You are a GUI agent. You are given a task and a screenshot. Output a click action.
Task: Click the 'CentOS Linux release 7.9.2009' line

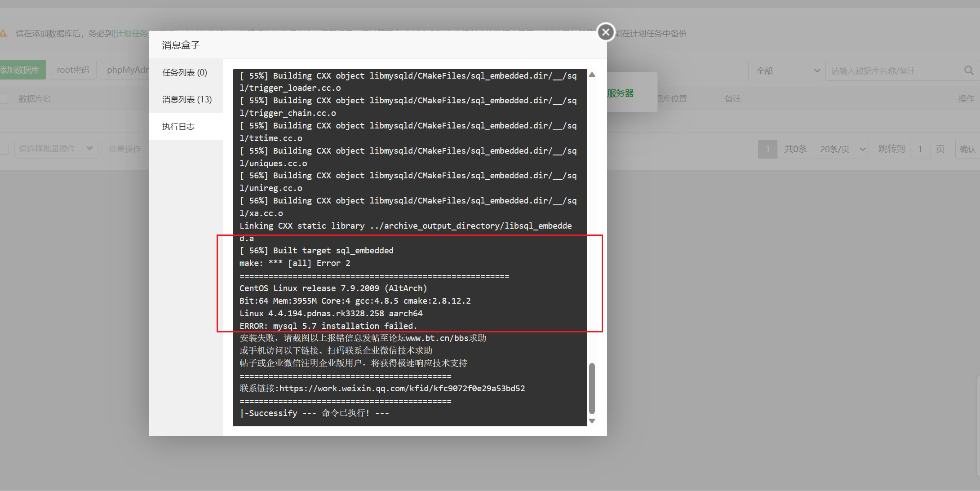[333, 288]
